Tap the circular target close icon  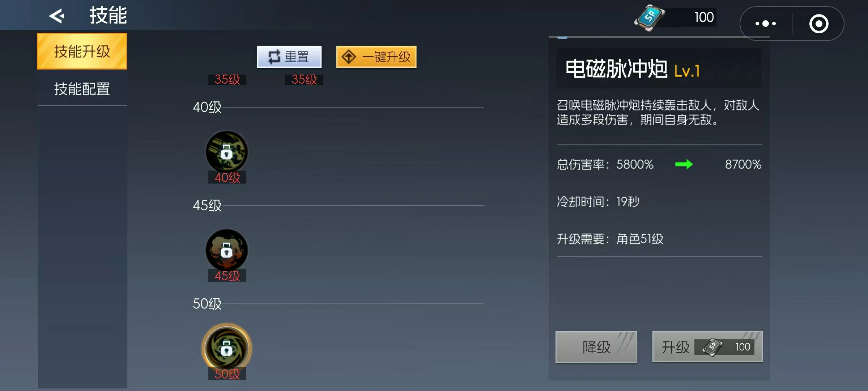pos(819,24)
